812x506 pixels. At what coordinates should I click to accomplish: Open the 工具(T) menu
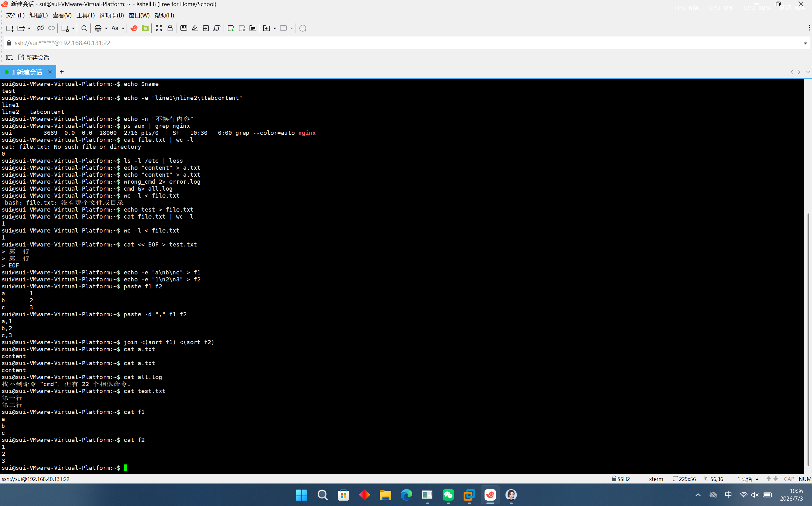click(85, 16)
